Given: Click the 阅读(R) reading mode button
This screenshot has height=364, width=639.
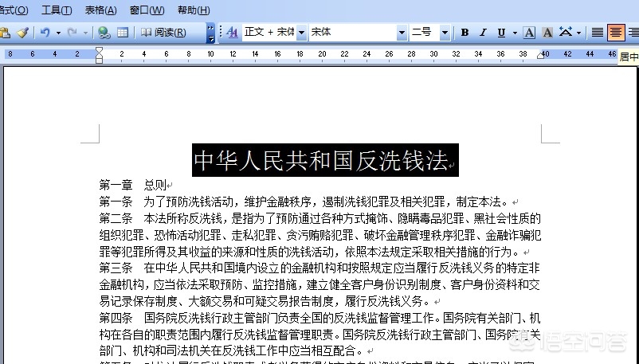Looking at the screenshot, I should (x=163, y=33).
